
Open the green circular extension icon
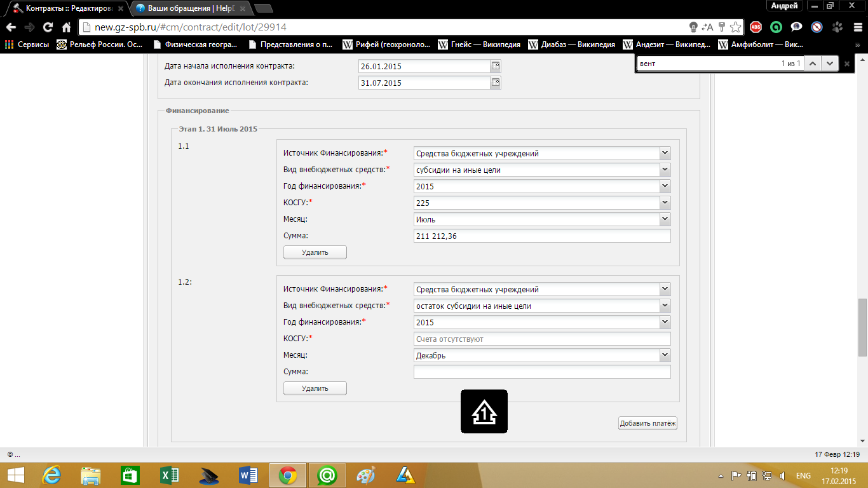coord(776,27)
